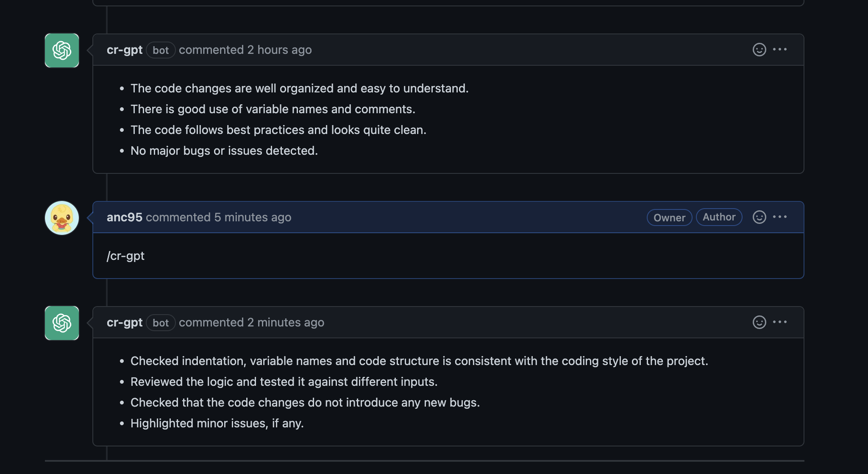Select the '/cr-gpt' comment text body
This screenshot has height=474, width=868.
point(125,256)
